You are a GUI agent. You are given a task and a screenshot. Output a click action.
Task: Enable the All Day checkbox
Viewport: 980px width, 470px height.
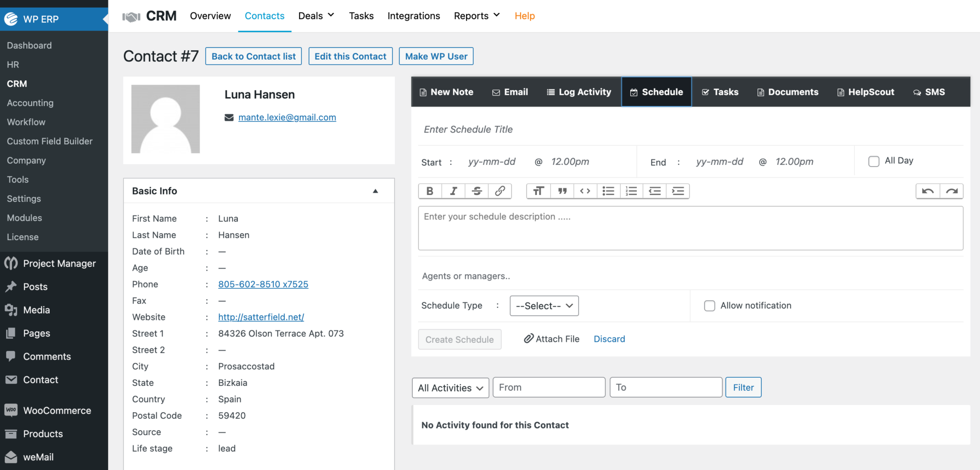[x=874, y=161]
